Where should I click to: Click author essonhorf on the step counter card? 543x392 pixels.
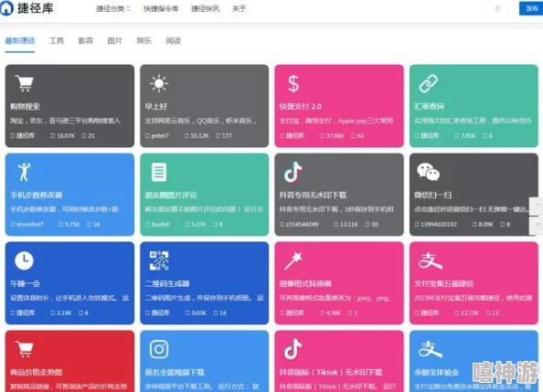pyautogui.click(x=30, y=225)
